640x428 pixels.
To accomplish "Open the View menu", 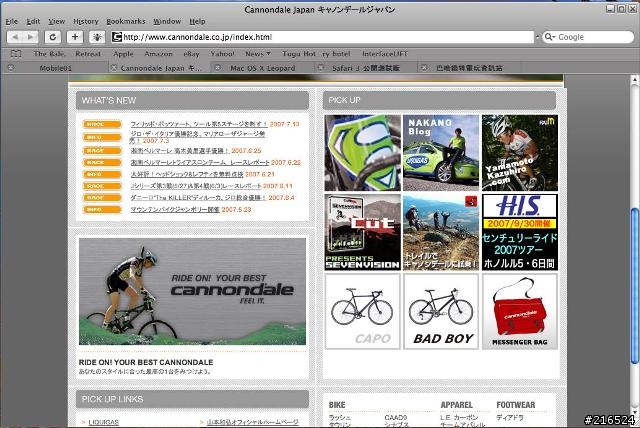I will pyautogui.click(x=56, y=21).
